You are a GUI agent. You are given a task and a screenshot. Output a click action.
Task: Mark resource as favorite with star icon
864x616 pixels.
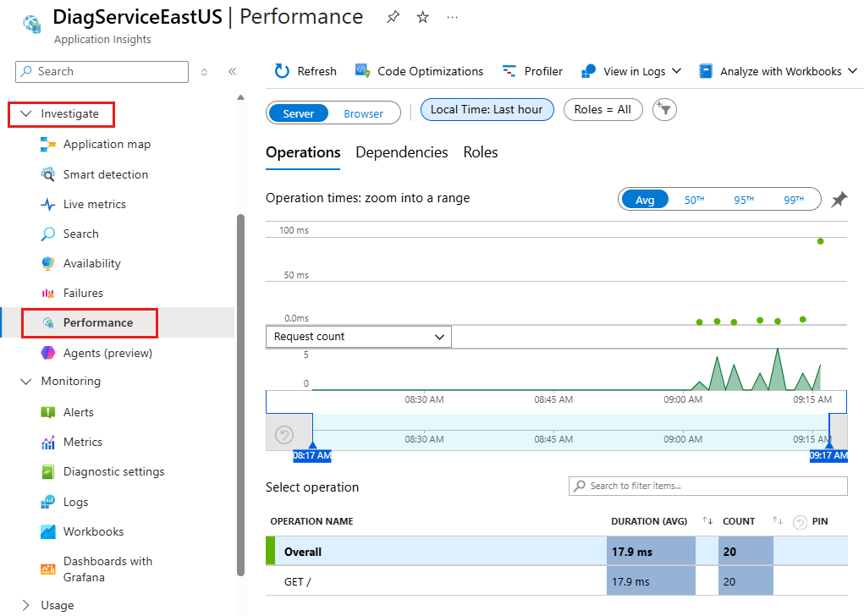click(422, 17)
